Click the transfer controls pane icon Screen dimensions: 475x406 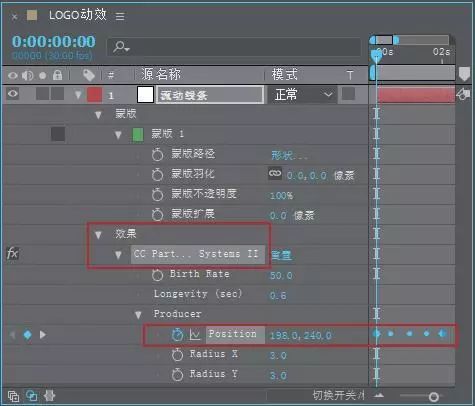[31, 396]
